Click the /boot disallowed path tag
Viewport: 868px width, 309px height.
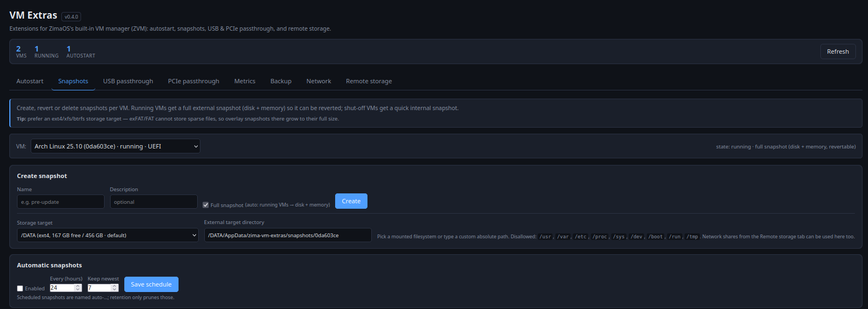click(656, 237)
